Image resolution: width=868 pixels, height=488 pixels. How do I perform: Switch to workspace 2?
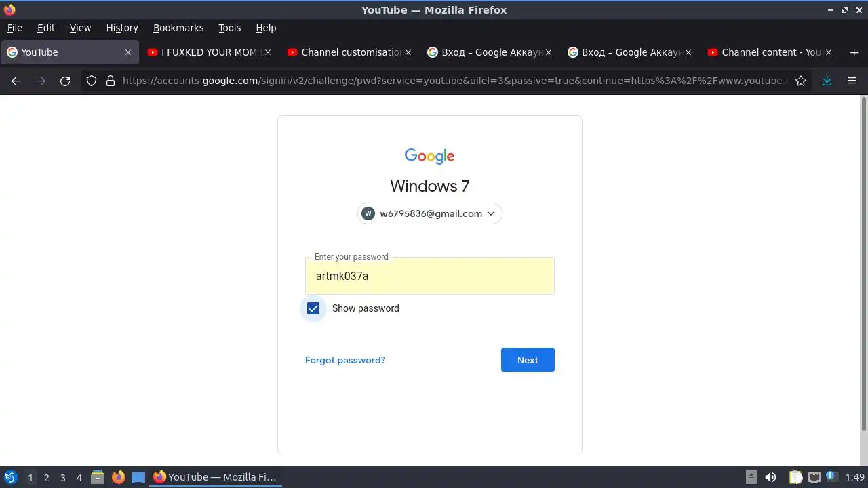click(46, 477)
